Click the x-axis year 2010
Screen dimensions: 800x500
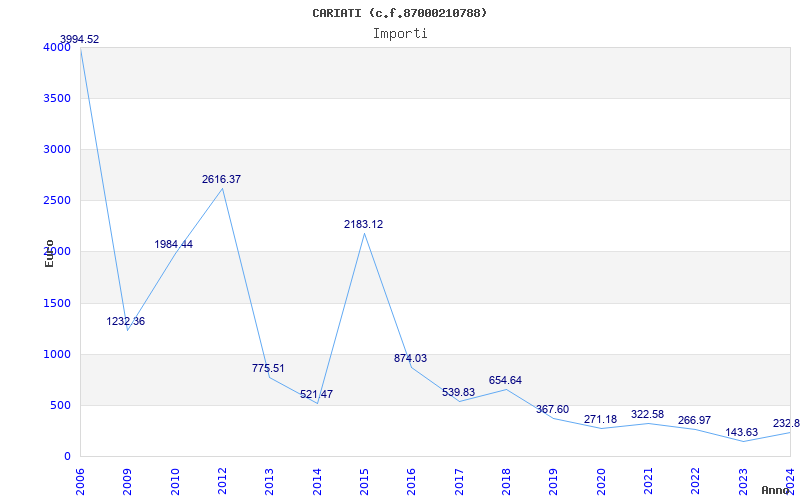pos(175,481)
